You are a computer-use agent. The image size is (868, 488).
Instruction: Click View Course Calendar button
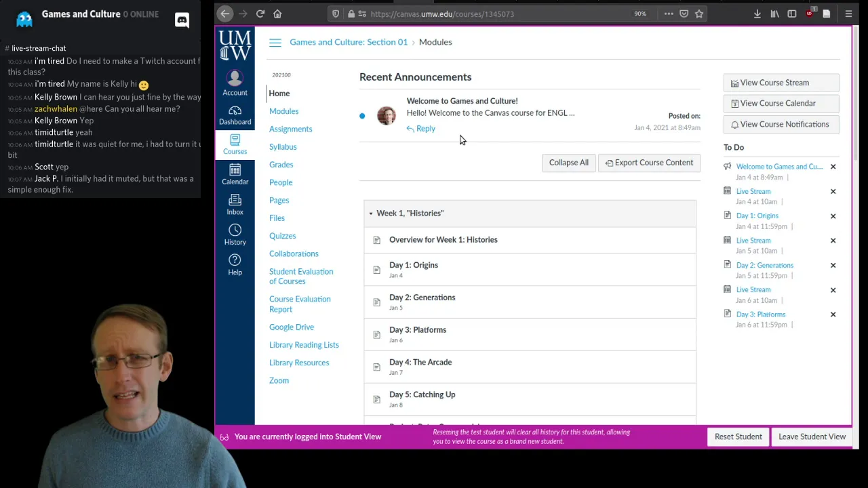point(781,104)
